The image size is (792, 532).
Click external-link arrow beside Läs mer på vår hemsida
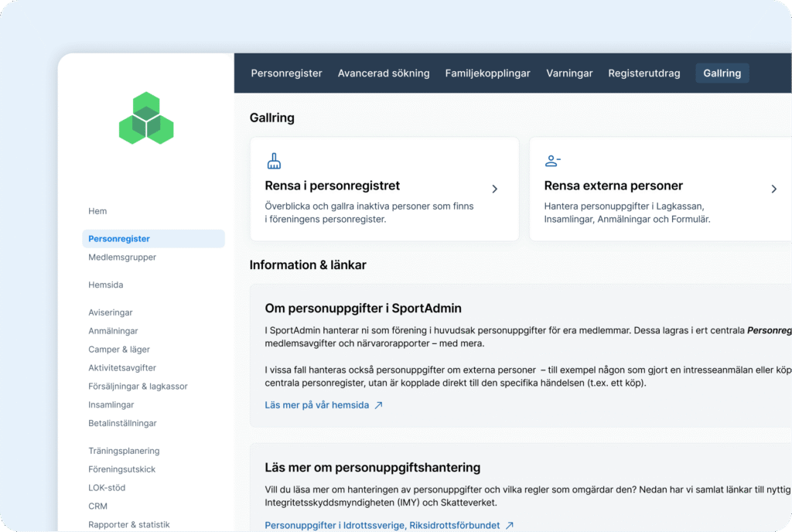click(378, 405)
